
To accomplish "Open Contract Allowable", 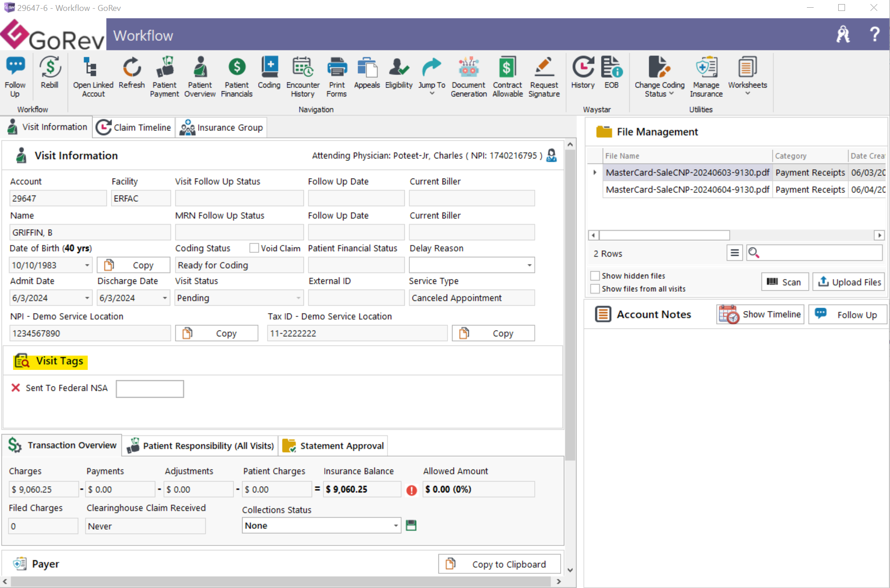I will tap(508, 76).
